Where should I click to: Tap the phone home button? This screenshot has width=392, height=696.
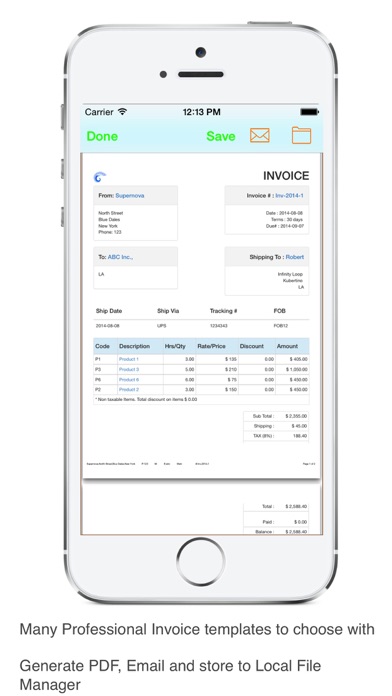pyautogui.click(x=201, y=562)
